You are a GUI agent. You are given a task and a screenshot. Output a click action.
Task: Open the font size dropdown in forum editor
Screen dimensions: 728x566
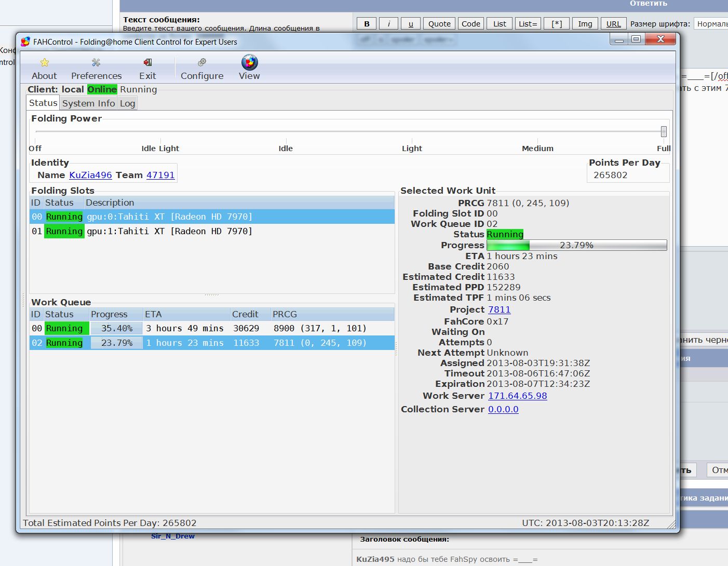point(711,23)
